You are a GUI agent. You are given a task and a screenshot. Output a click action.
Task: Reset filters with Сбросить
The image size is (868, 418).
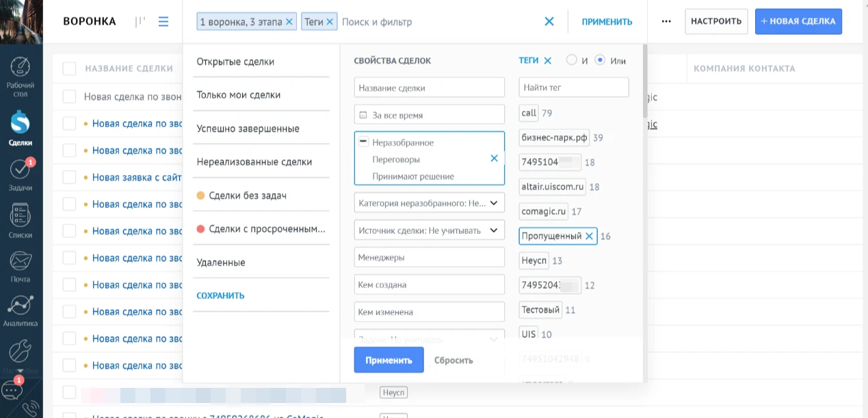pos(453,360)
